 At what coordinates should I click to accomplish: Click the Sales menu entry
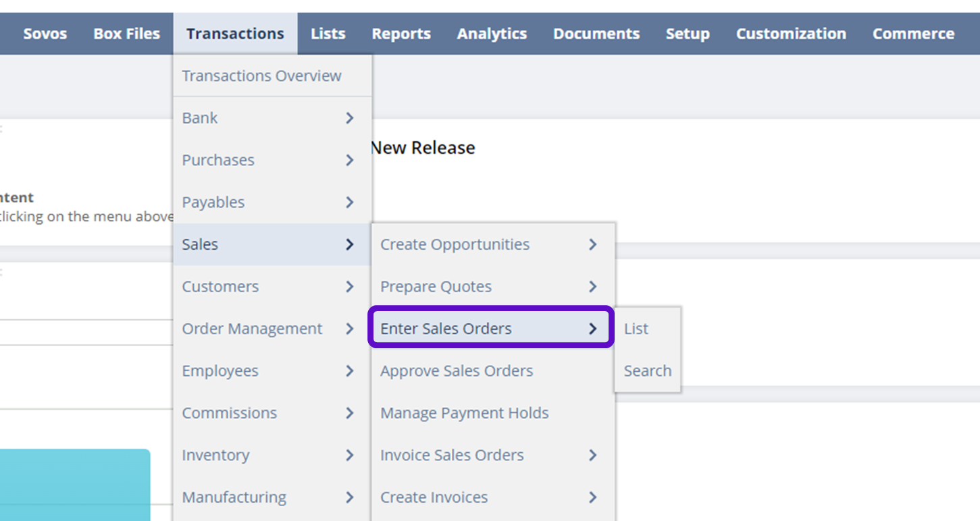tap(201, 244)
